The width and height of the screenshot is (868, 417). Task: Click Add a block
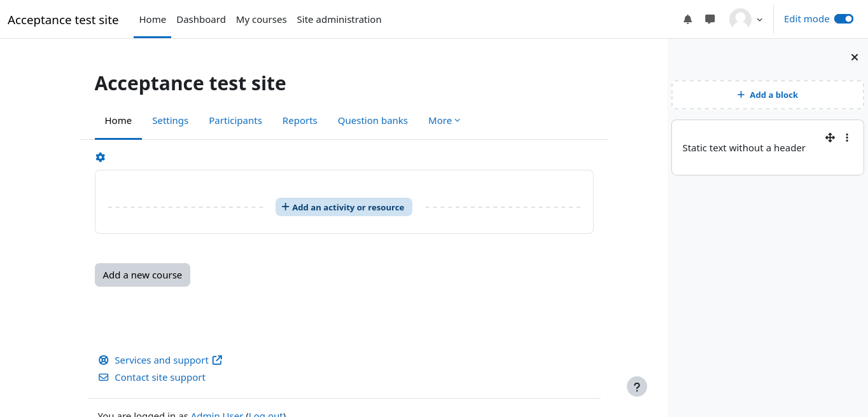[x=767, y=95]
